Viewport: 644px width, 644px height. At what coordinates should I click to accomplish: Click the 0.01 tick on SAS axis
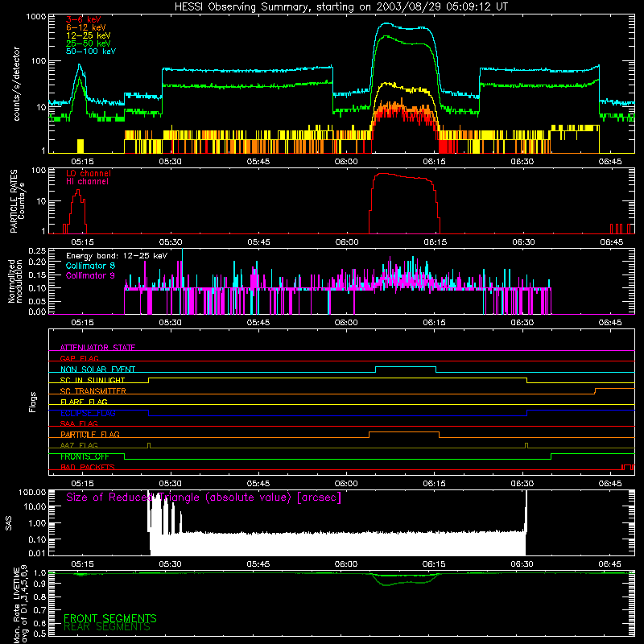click(x=37, y=553)
